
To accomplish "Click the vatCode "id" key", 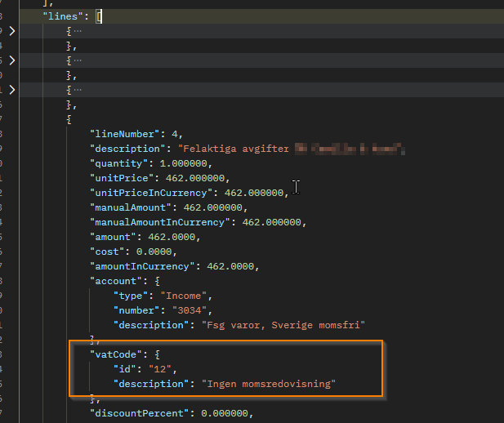I will (125, 369).
